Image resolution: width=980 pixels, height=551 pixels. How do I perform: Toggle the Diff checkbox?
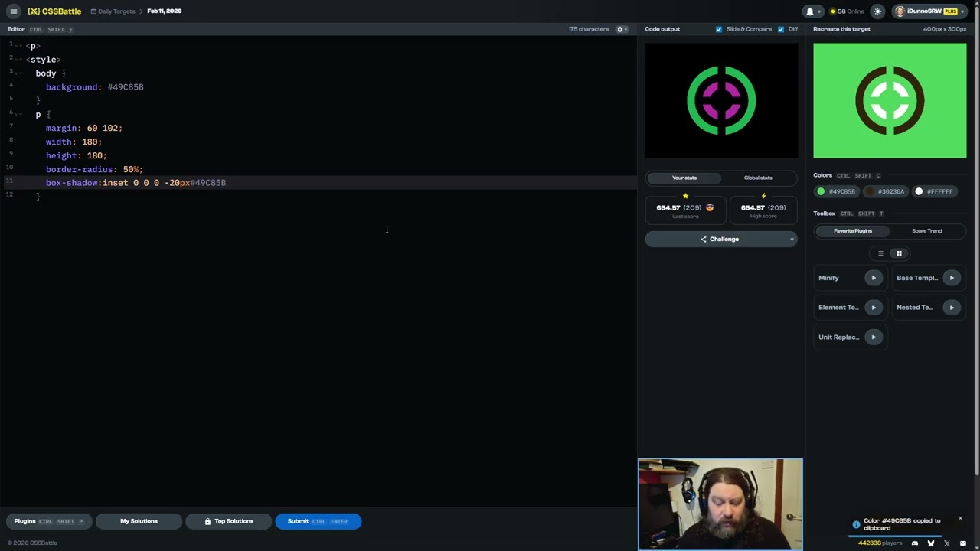tap(781, 29)
